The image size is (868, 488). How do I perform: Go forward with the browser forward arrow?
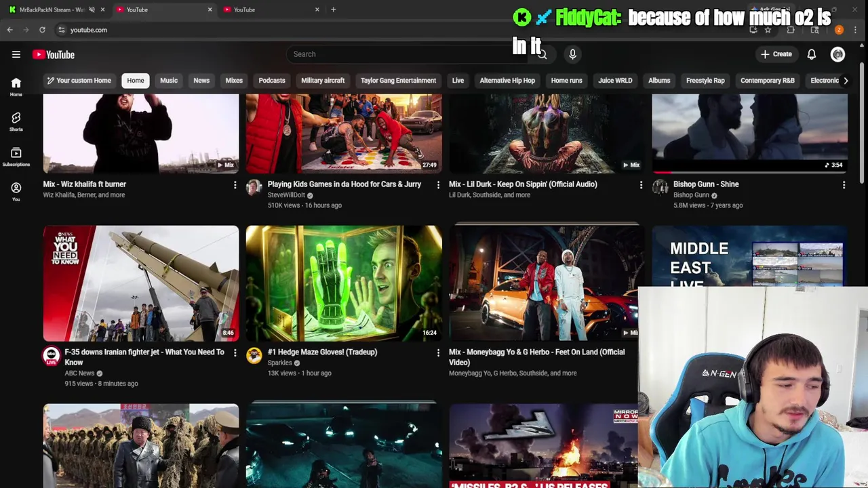pyautogui.click(x=26, y=30)
